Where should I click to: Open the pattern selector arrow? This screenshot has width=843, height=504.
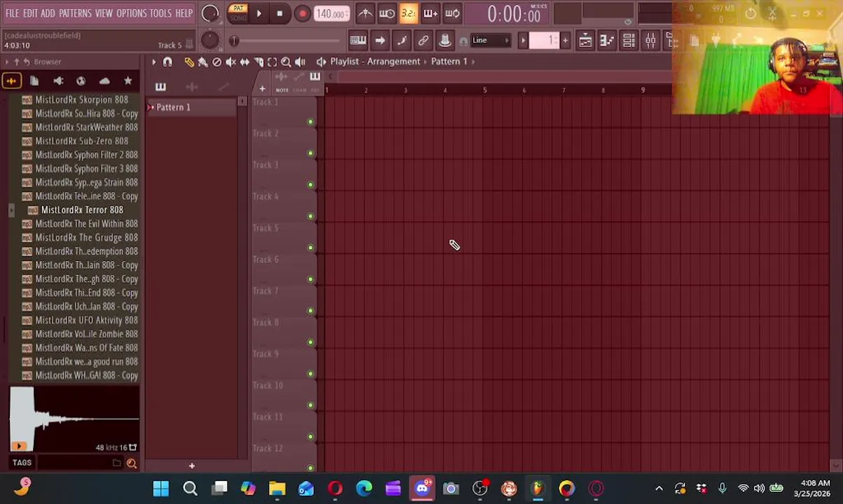(523, 41)
